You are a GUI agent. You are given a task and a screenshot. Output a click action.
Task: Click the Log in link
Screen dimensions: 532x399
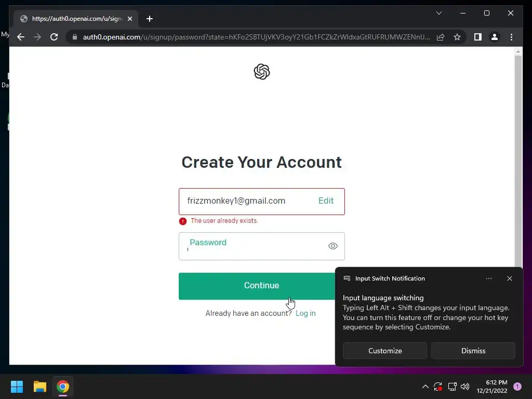point(305,313)
